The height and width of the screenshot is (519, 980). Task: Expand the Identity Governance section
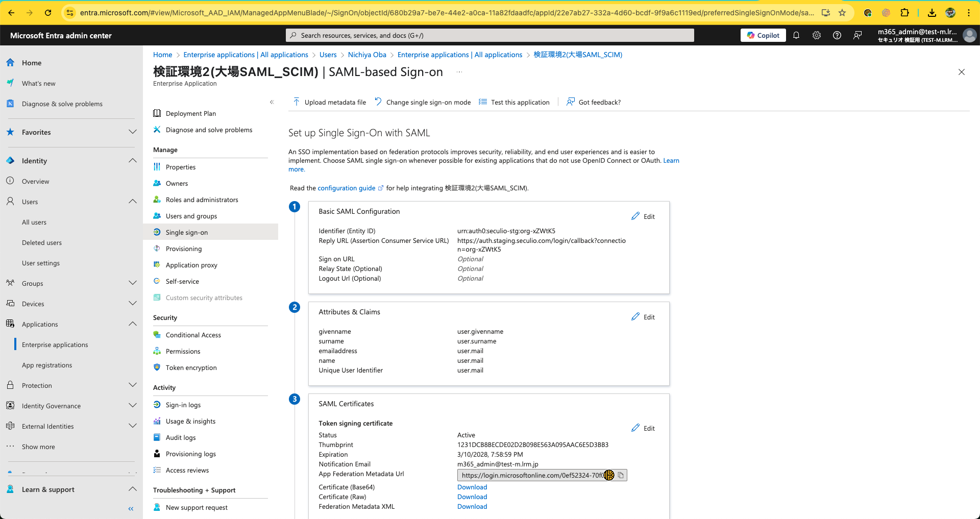click(133, 406)
